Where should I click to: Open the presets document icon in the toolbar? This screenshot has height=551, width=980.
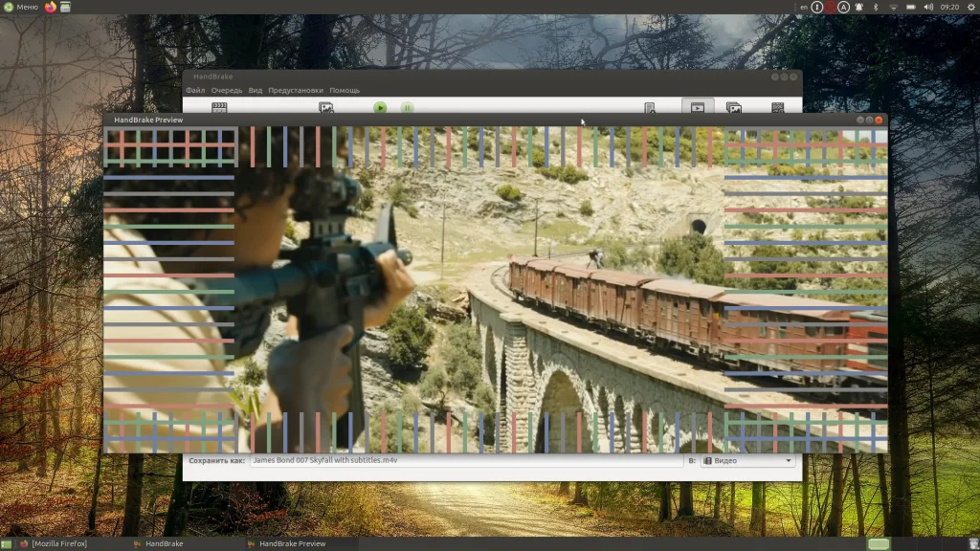pos(650,107)
